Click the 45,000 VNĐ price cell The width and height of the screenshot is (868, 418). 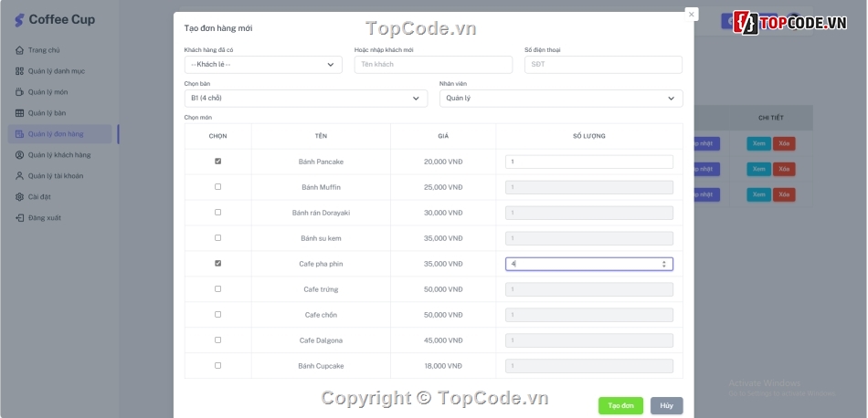click(443, 340)
